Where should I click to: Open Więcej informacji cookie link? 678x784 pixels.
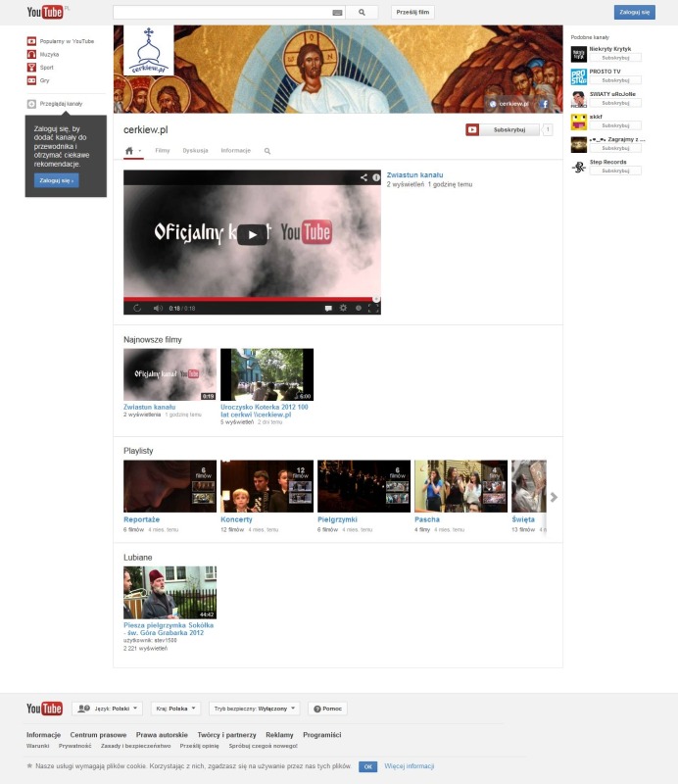(409, 766)
